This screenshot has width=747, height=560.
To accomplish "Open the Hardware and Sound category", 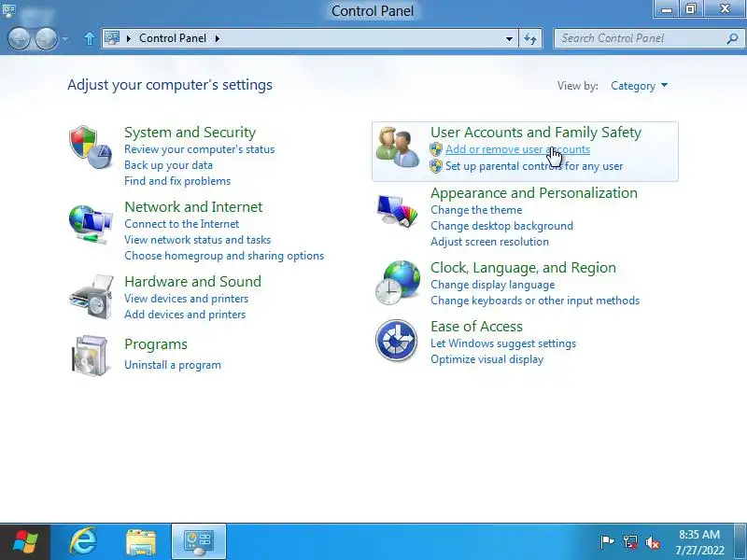I will point(192,282).
